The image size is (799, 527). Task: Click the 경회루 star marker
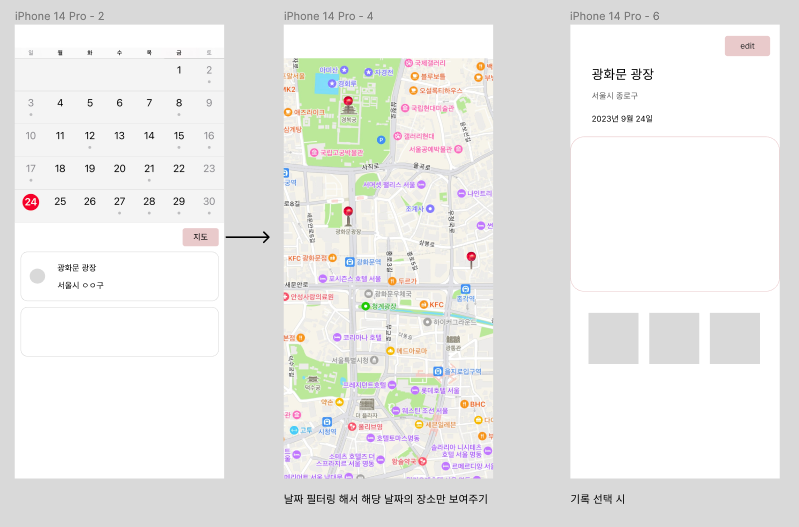[332, 83]
